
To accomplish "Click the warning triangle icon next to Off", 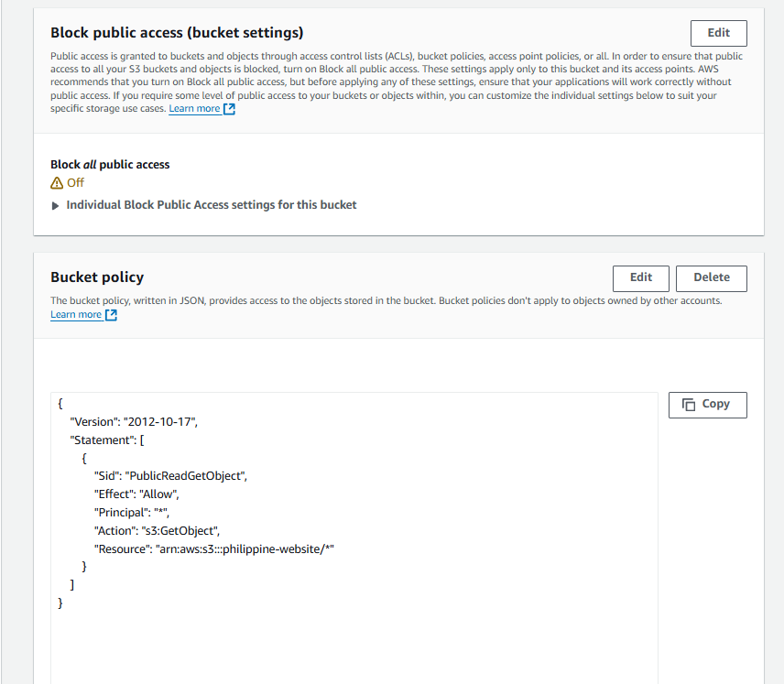I will click(57, 183).
